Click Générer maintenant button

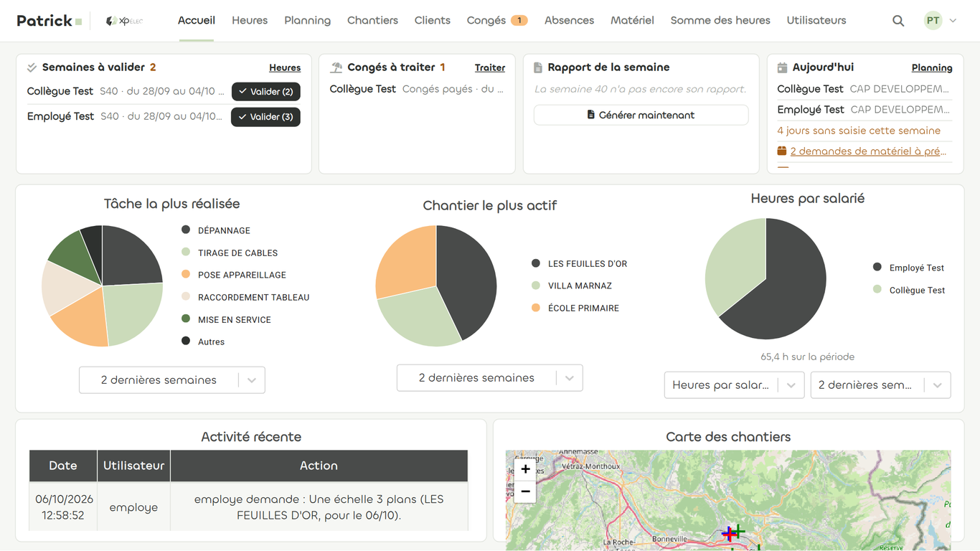point(641,115)
